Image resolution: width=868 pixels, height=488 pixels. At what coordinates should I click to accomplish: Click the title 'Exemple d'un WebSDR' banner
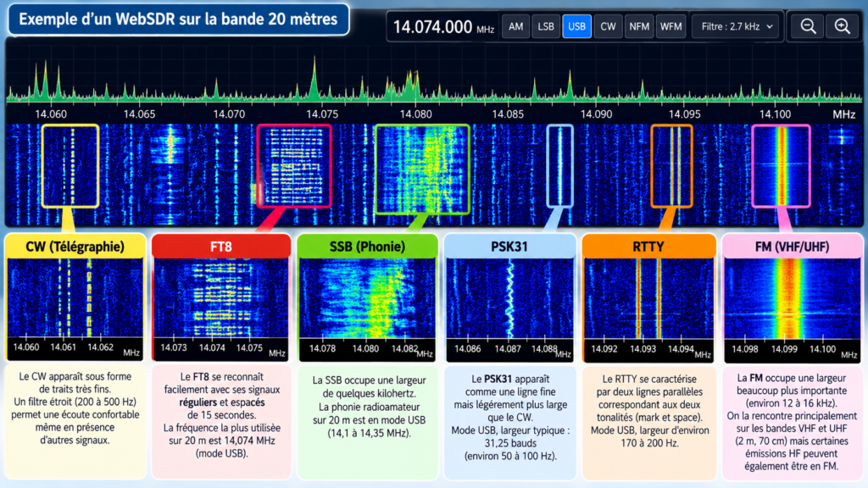click(x=178, y=19)
